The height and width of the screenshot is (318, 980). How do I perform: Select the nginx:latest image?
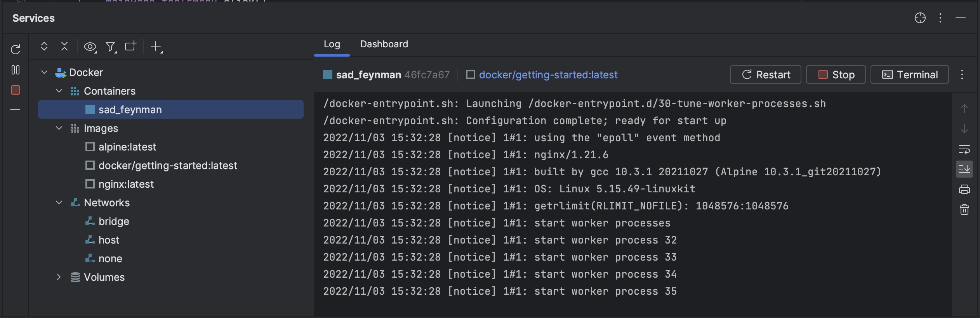(x=126, y=184)
